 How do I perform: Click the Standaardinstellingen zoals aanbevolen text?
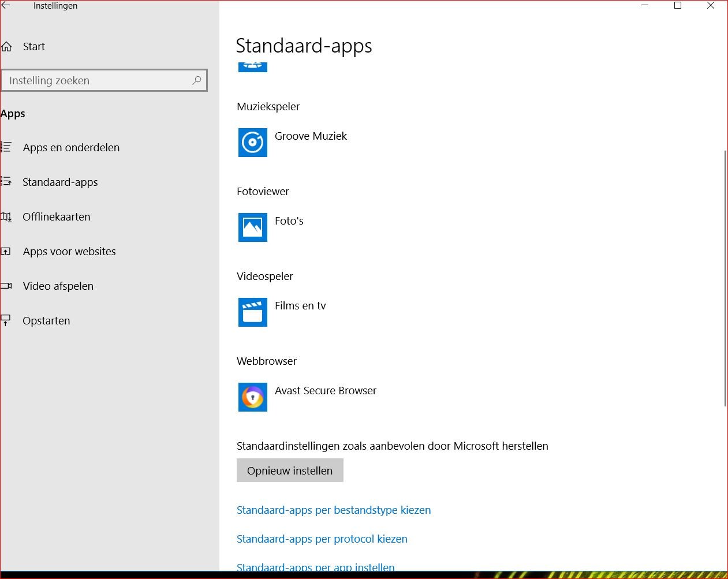pos(393,446)
